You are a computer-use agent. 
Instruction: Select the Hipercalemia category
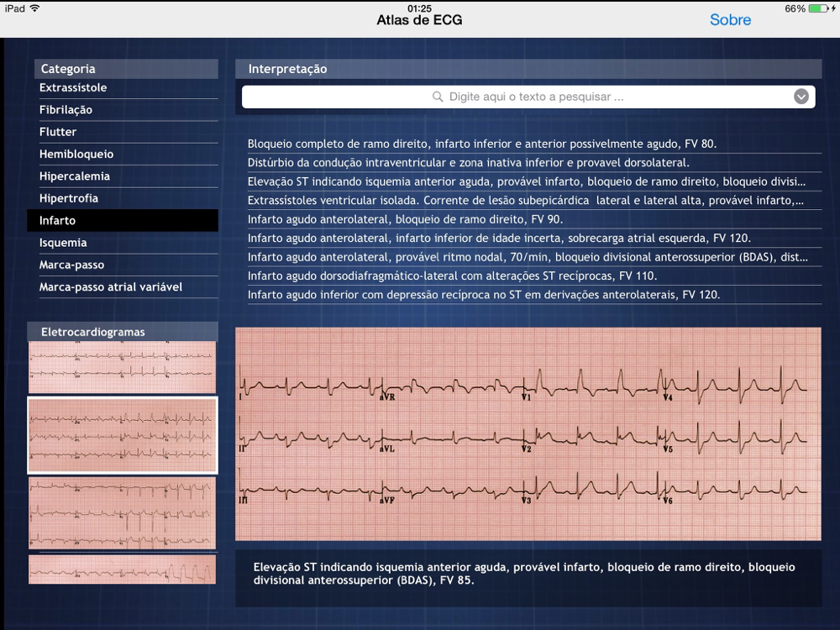(126, 176)
